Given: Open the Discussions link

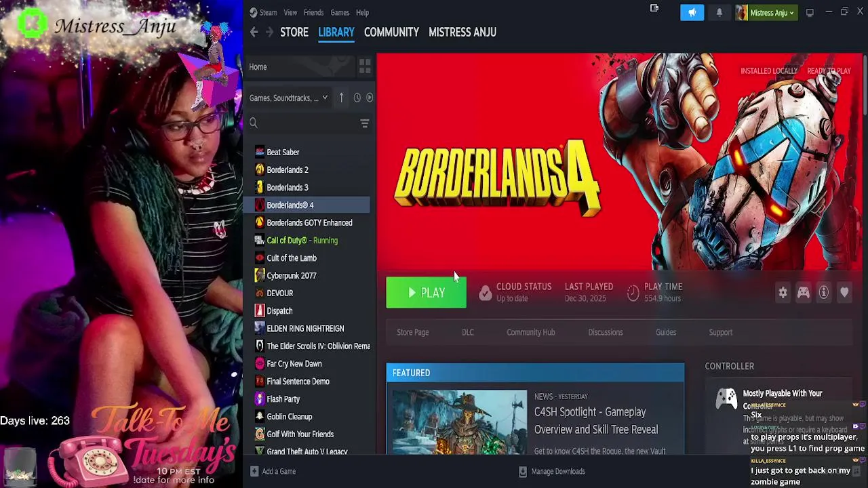Looking at the screenshot, I should click(x=606, y=332).
